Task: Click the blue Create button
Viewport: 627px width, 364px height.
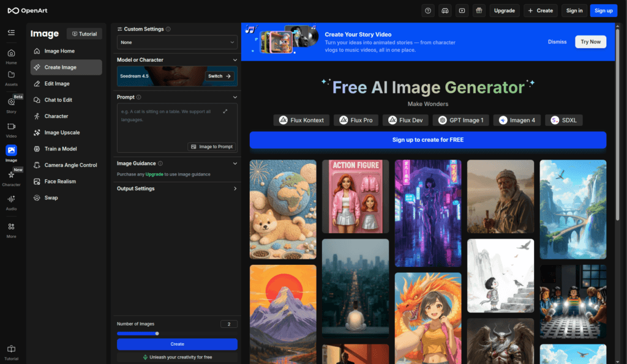Action: 177,344
